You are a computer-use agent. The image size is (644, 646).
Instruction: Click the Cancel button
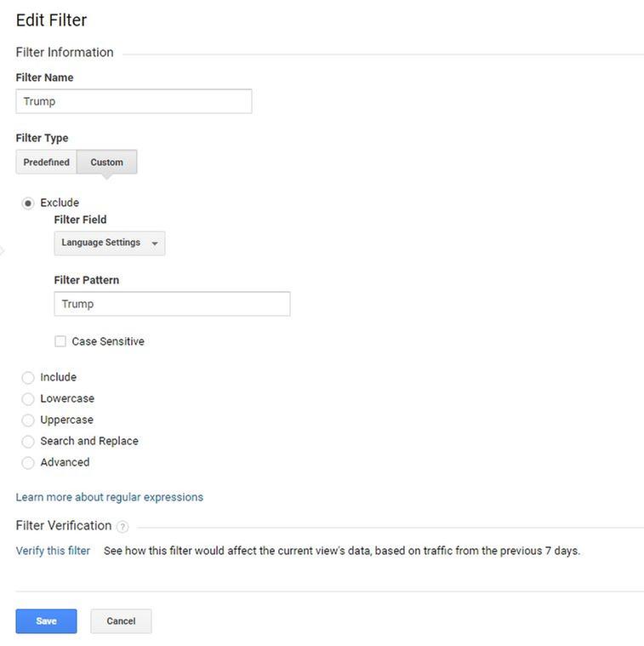(x=121, y=621)
